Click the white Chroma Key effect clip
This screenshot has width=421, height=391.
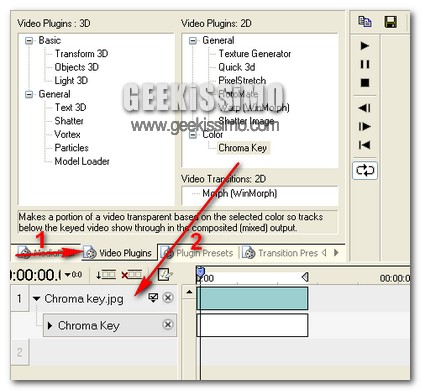[252, 325]
